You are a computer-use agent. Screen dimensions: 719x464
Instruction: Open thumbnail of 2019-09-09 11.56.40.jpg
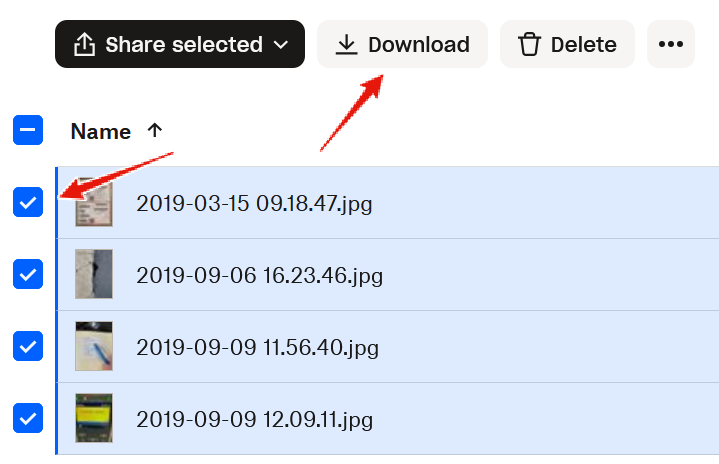click(x=94, y=346)
